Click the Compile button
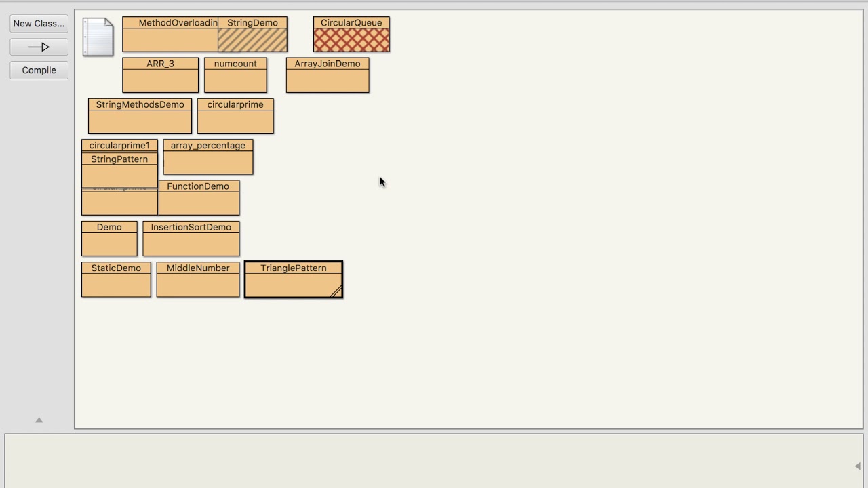The width and height of the screenshot is (868, 488). [x=39, y=70]
